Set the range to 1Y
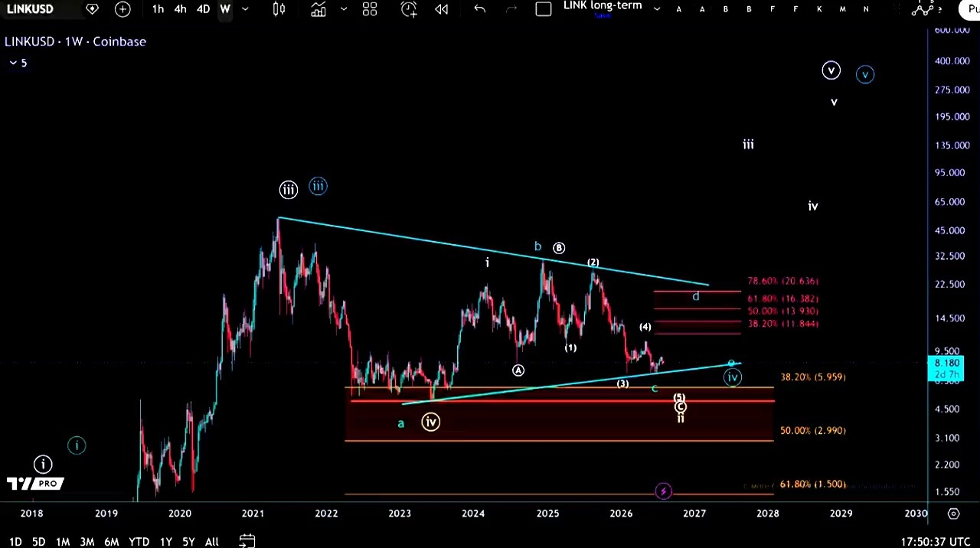 pos(165,542)
